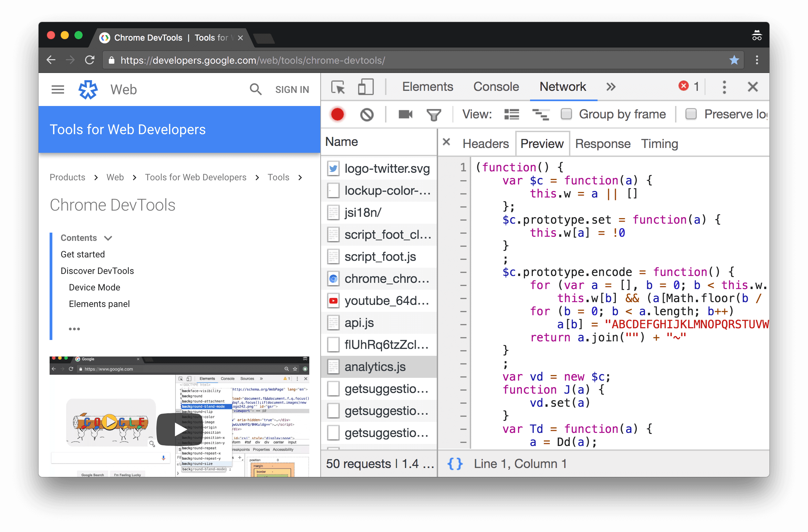The width and height of the screenshot is (808, 532).
Task: Toggle Preserve log checkbox
Action: click(x=690, y=114)
